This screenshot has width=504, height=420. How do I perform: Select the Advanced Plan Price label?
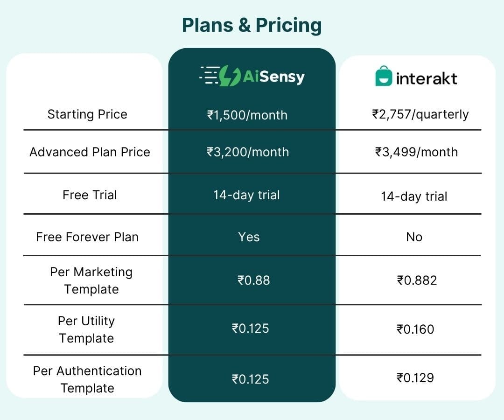click(x=90, y=152)
